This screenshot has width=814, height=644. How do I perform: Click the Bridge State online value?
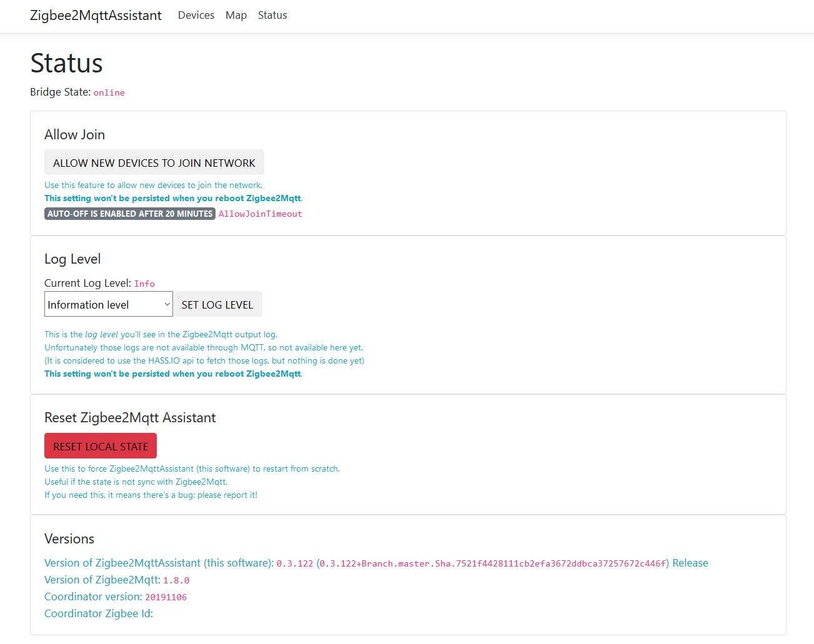pos(109,92)
